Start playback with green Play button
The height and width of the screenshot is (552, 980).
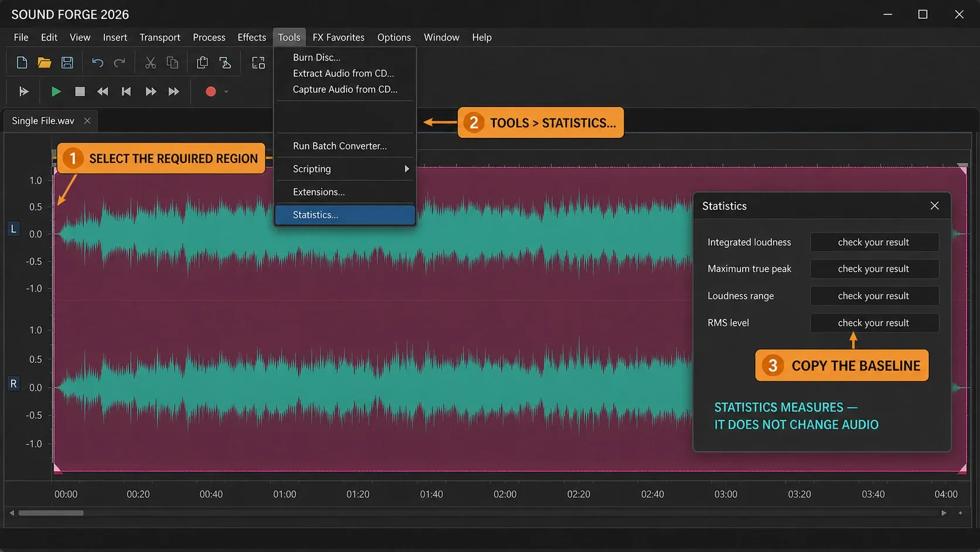pos(56,92)
